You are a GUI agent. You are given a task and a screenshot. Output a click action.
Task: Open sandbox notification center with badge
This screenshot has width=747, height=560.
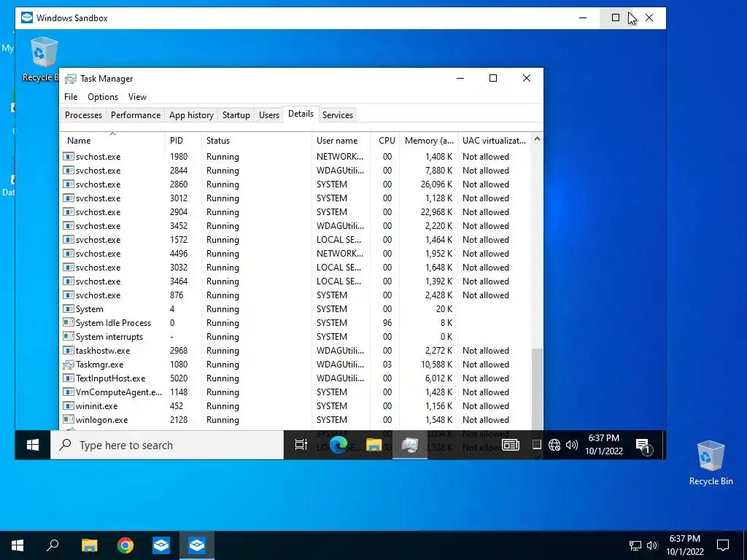[644, 446]
